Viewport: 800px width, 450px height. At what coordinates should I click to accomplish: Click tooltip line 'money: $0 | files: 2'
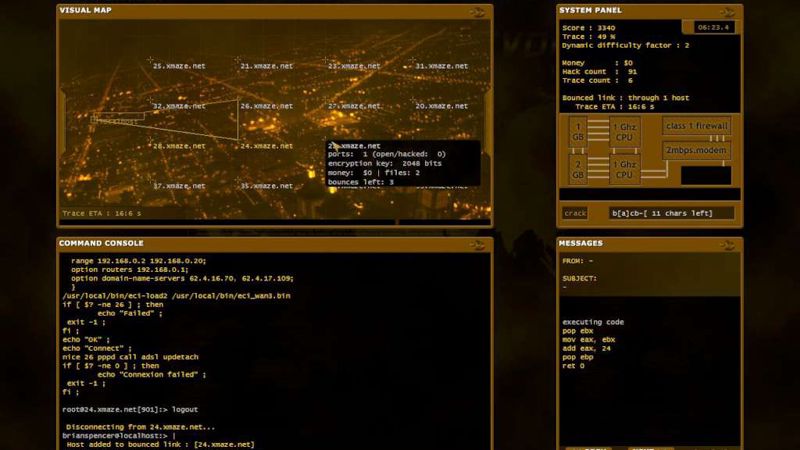[x=374, y=173]
